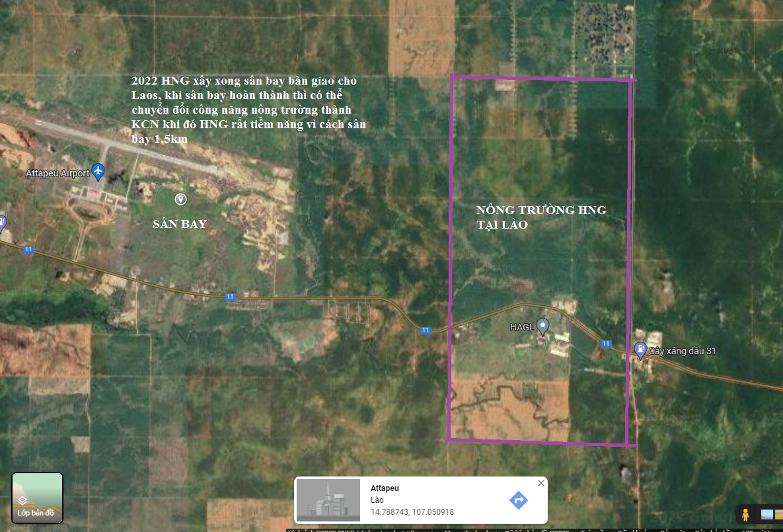Click the Lào subtitle in the info card
Image resolution: width=783 pixels, height=532 pixels.
click(377, 500)
